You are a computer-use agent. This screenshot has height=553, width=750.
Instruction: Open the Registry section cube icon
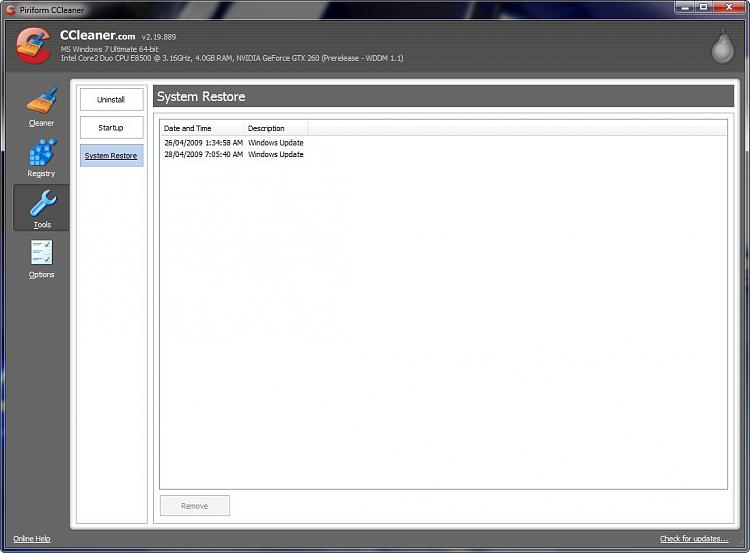[42, 152]
